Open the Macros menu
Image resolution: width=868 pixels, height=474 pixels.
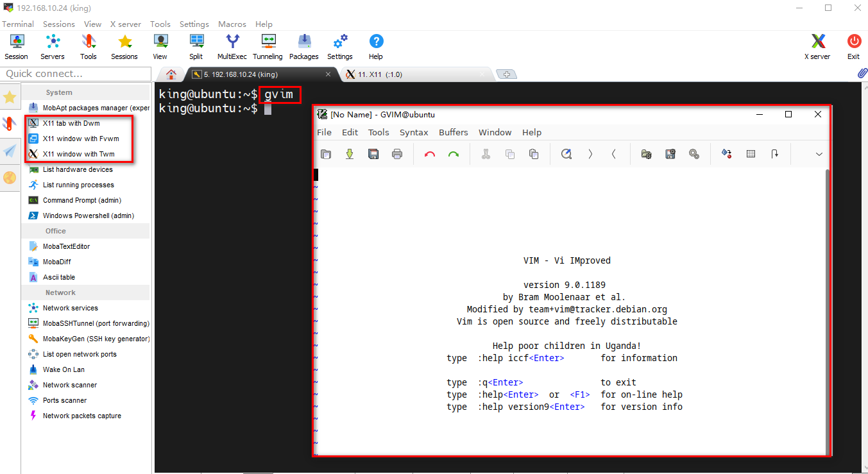coord(232,24)
